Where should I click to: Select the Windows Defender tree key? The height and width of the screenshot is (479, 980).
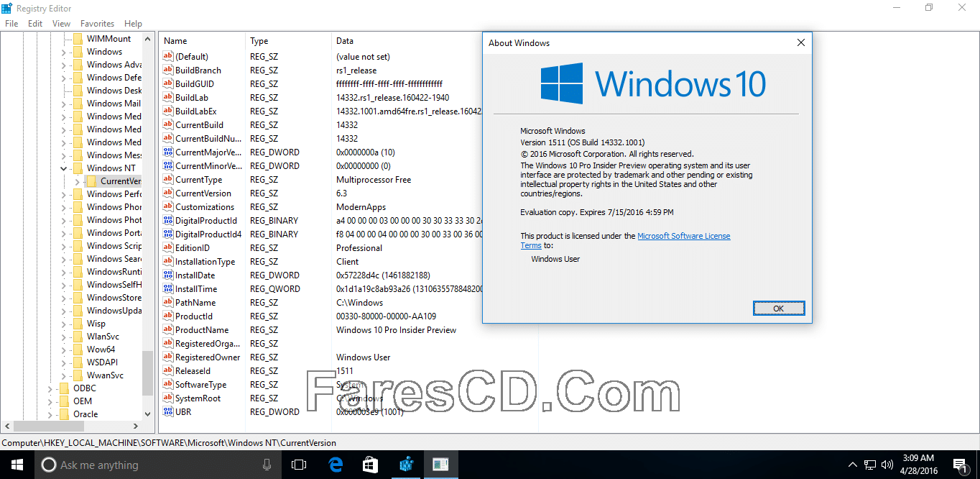click(114, 78)
